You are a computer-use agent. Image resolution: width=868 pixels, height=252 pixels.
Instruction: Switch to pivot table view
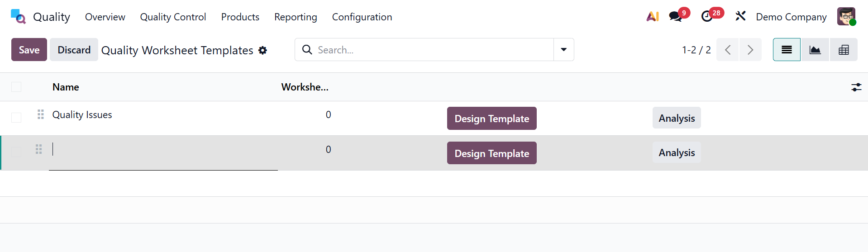844,50
